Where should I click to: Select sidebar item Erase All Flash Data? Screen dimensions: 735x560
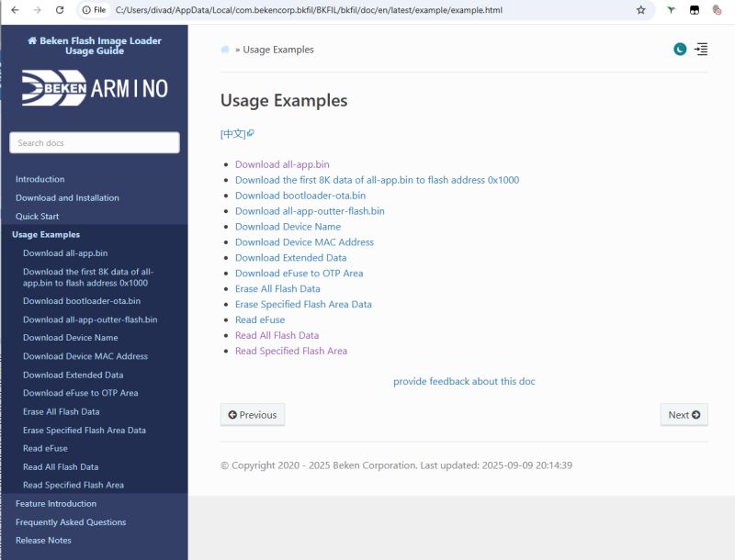tap(62, 411)
